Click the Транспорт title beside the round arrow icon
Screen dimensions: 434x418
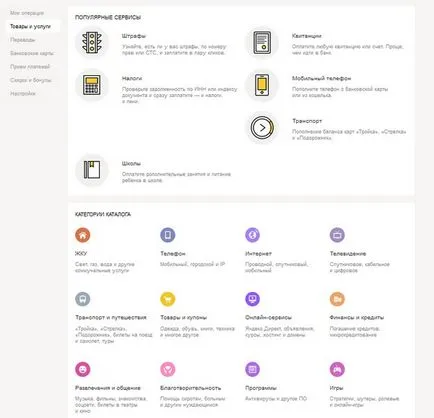[307, 121]
